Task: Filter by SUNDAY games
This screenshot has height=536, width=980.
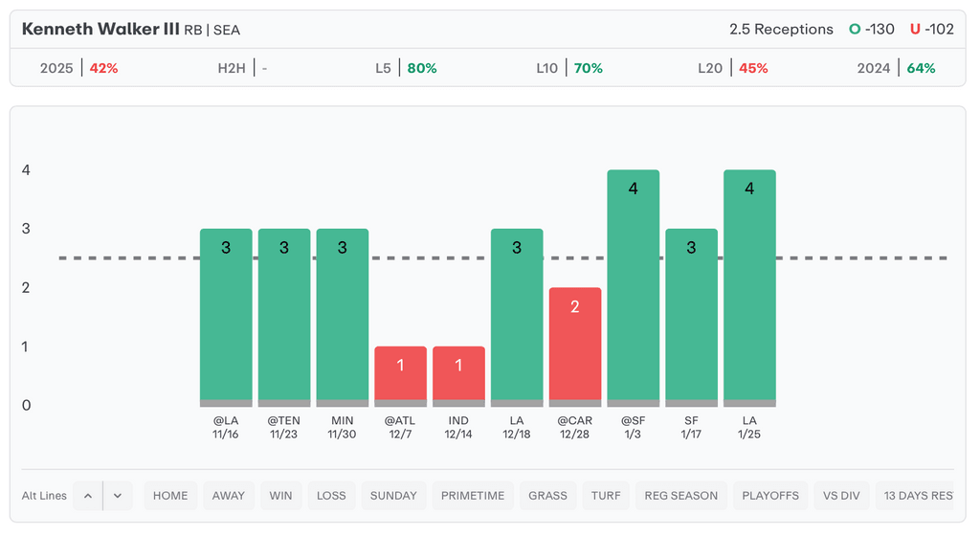Action: coord(393,496)
